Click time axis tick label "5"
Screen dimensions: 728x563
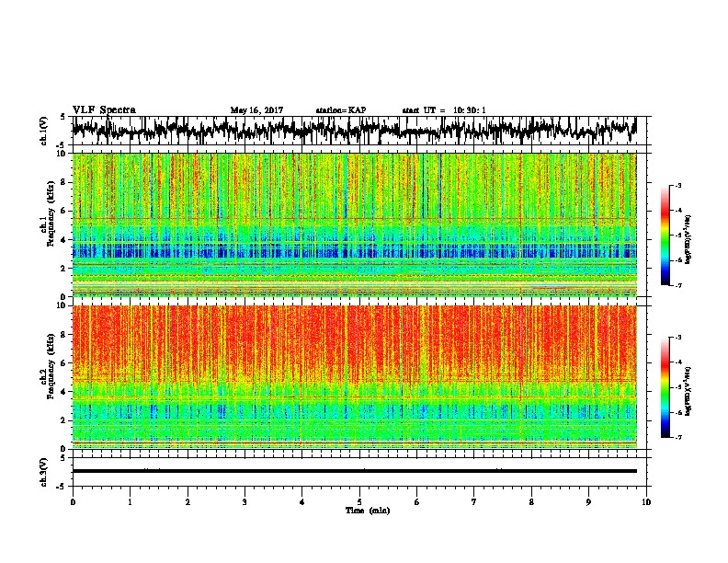[359, 502]
